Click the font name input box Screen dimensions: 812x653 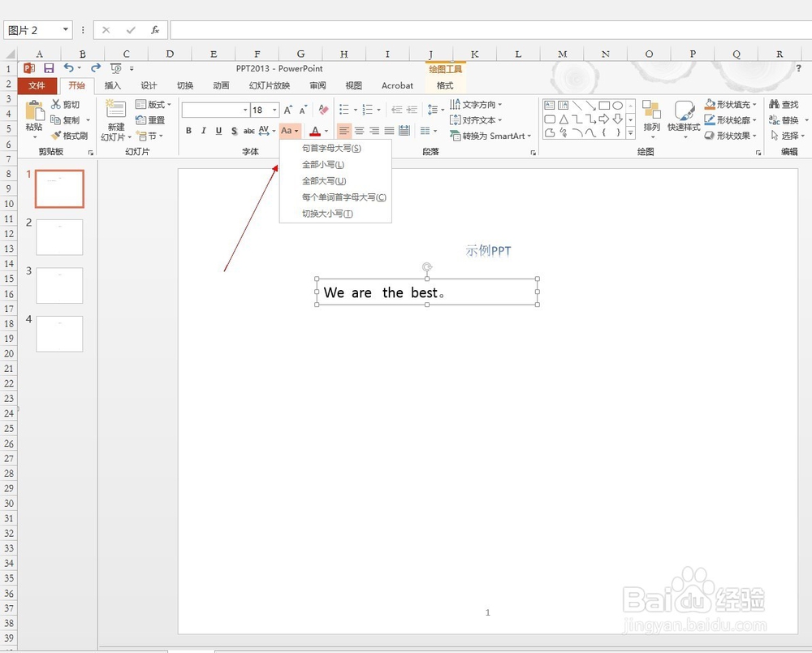[x=212, y=110]
